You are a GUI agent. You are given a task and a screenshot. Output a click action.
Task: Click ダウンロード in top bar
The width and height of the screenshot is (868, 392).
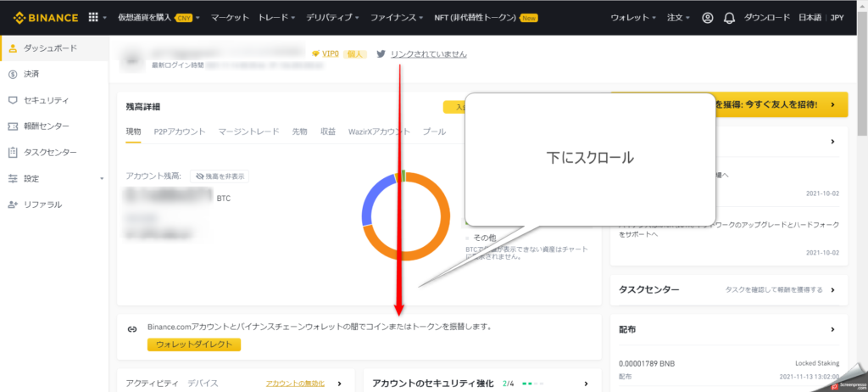point(766,18)
